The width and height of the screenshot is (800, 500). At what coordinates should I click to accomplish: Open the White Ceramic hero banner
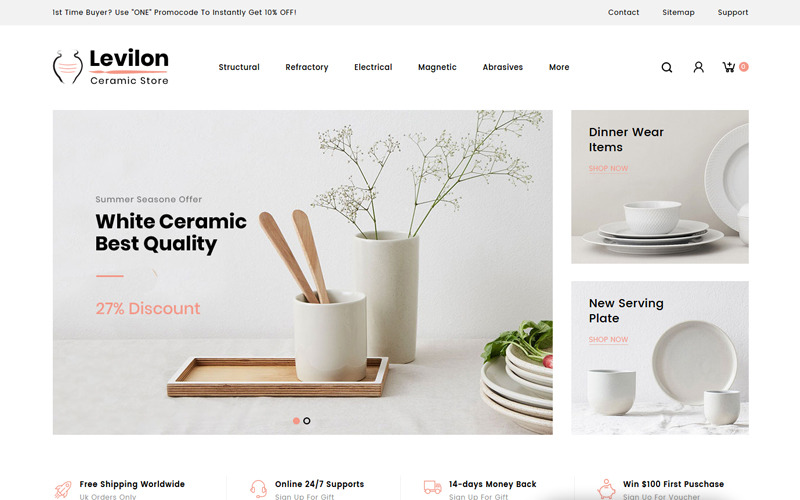coord(303,272)
